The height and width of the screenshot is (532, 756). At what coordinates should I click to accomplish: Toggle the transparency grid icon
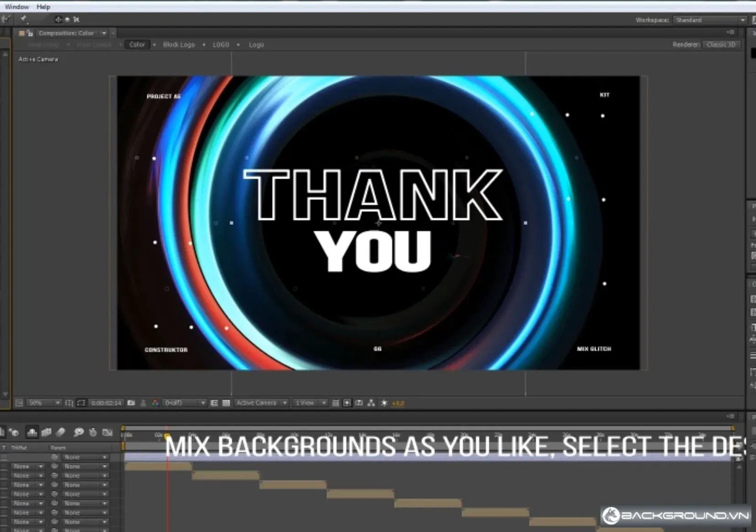[x=226, y=403]
